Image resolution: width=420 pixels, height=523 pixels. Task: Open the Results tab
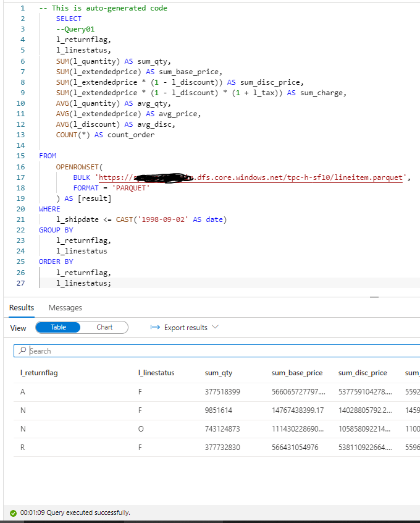pos(22,307)
